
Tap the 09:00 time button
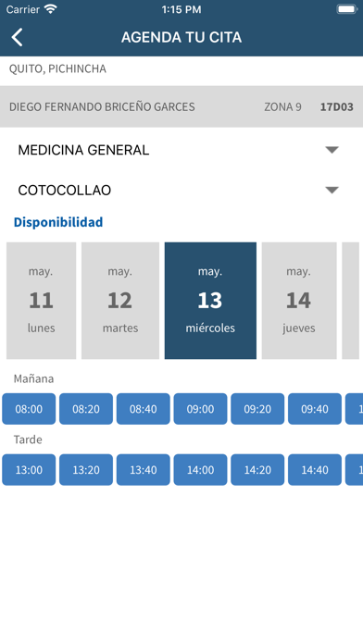(200, 409)
